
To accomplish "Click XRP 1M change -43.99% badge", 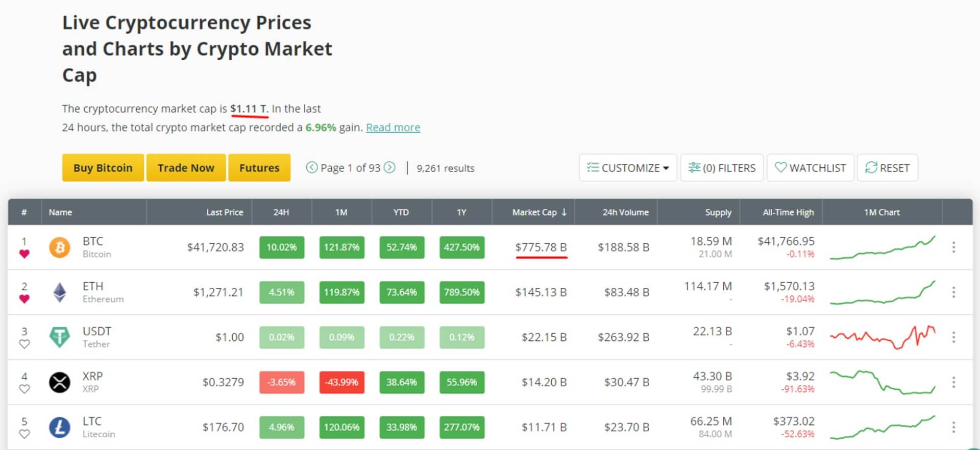I will click(342, 382).
